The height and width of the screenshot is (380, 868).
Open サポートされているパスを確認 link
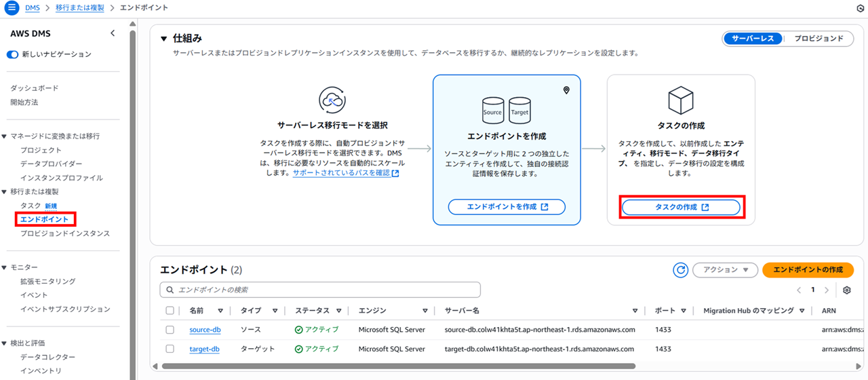coord(346,174)
